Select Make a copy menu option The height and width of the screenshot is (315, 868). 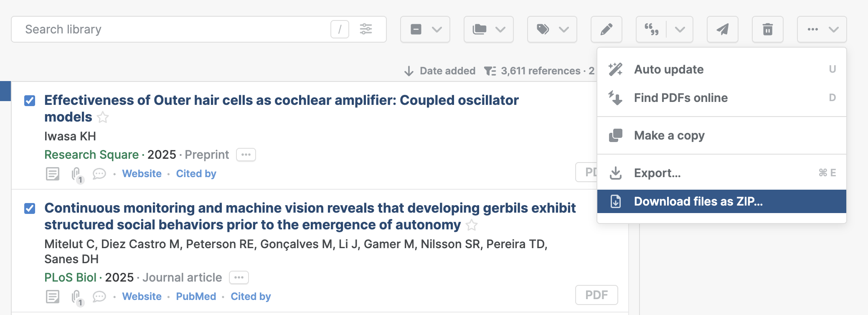[x=669, y=135]
